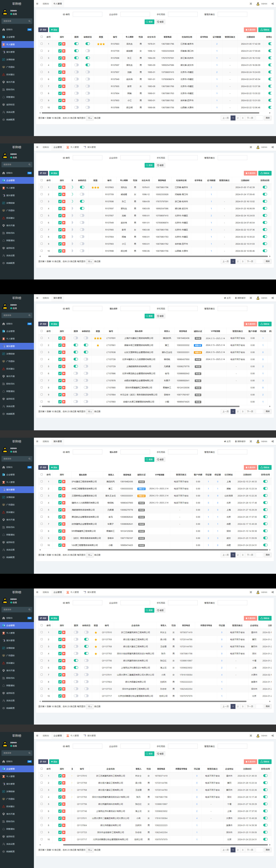Screen dimensions: 276x868
Task: Open 职称百科 in the third screenshot's sidebar
Action: [x=17, y=384]
